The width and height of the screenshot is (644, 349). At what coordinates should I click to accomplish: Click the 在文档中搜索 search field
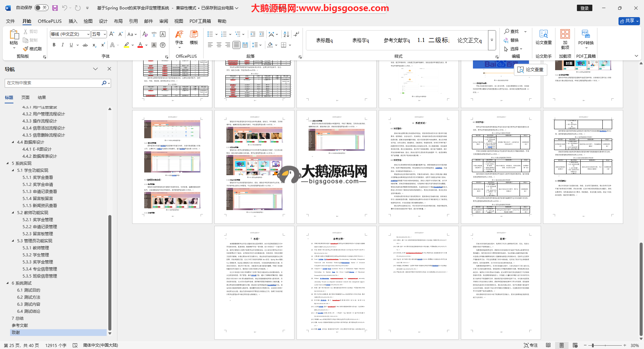pyautogui.click(x=54, y=83)
